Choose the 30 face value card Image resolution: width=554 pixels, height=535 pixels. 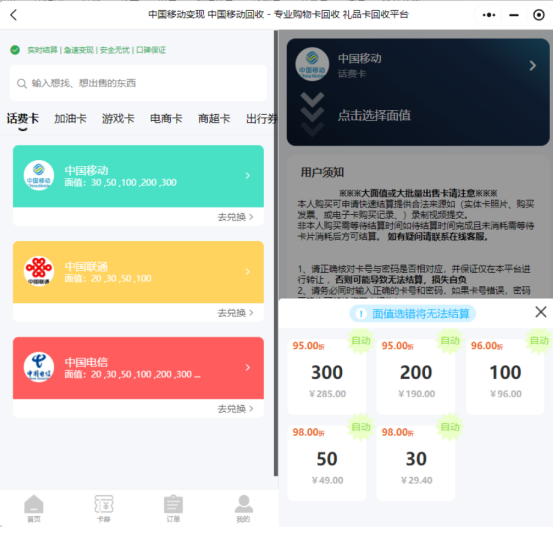416,463
